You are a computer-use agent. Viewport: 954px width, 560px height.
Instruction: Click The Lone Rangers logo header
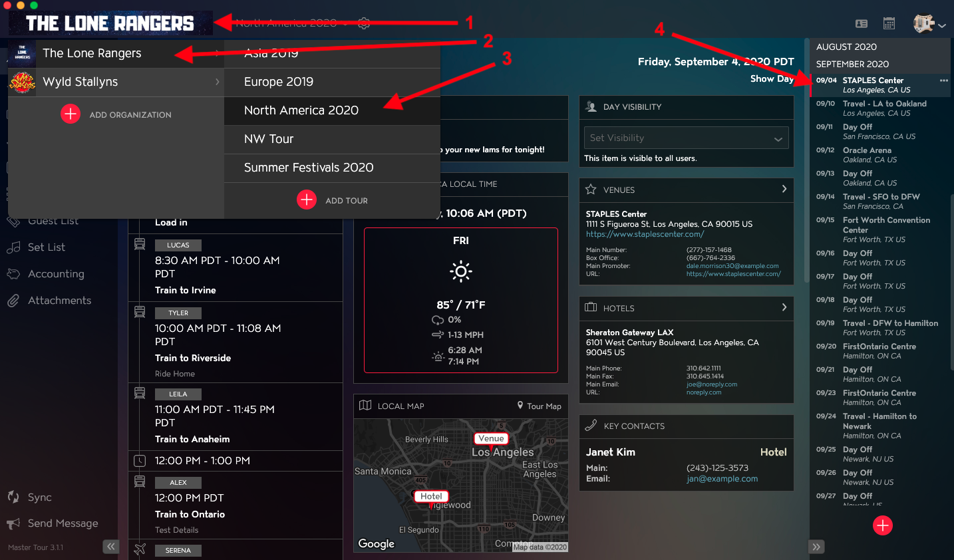click(110, 23)
